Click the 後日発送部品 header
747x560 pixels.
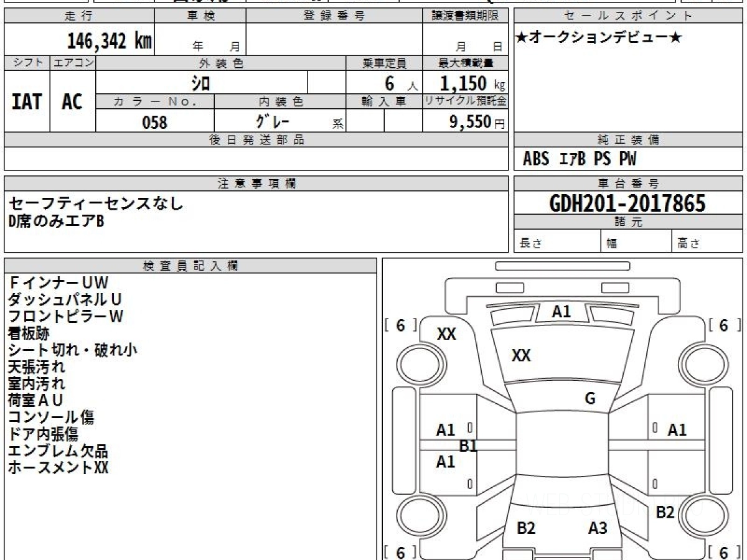(256, 140)
